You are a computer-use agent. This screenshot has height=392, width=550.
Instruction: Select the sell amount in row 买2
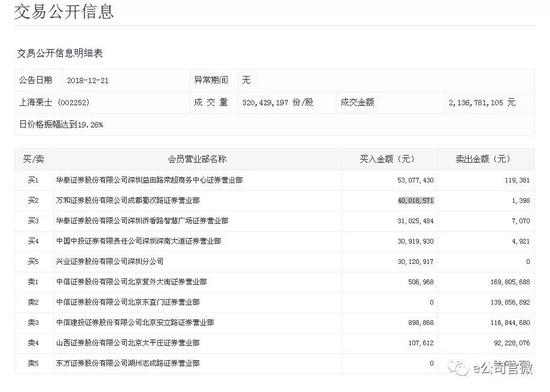tap(521, 201)
